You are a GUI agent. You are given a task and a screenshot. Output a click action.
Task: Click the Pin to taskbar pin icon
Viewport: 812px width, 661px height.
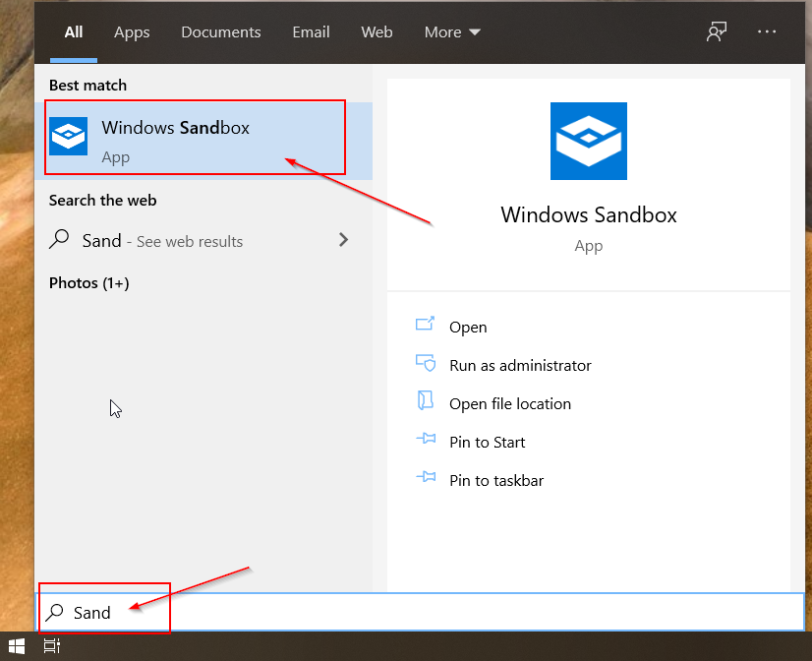point(426,477)
